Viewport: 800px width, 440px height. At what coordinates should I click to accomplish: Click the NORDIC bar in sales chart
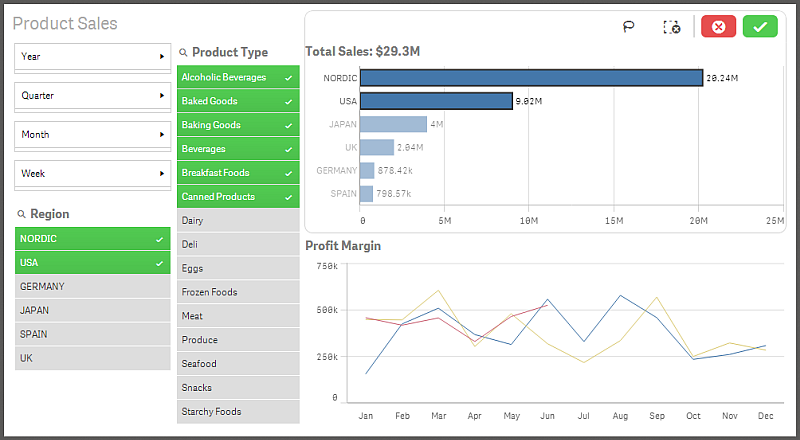click(x=530, y=77)
